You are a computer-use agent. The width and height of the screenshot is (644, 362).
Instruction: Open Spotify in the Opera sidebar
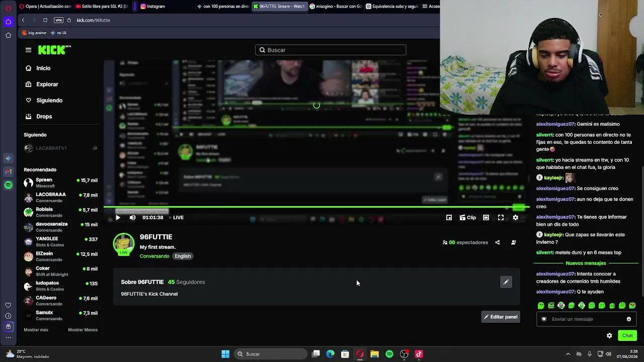tap(8, 185)
